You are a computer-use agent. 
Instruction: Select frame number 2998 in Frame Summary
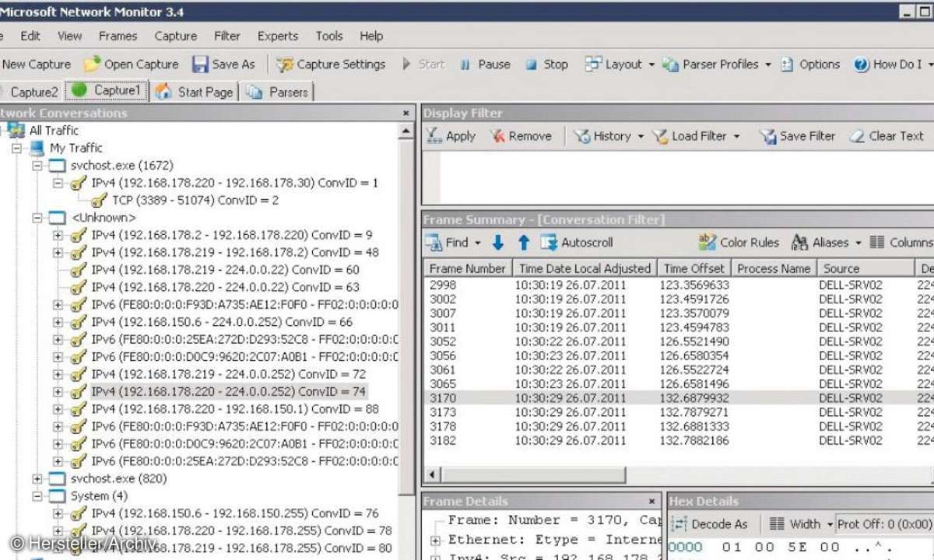pyautogui.click(x=444, y=285)
